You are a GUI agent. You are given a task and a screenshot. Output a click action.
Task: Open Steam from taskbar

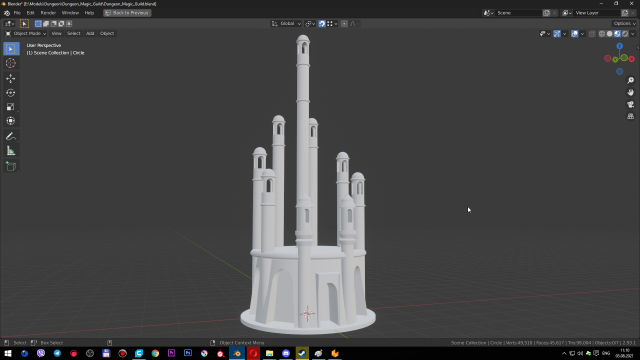(x=302, y=353)
